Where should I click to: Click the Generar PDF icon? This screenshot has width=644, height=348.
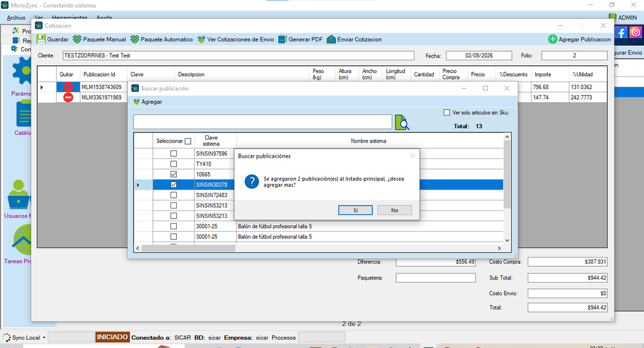pos(282,40)
